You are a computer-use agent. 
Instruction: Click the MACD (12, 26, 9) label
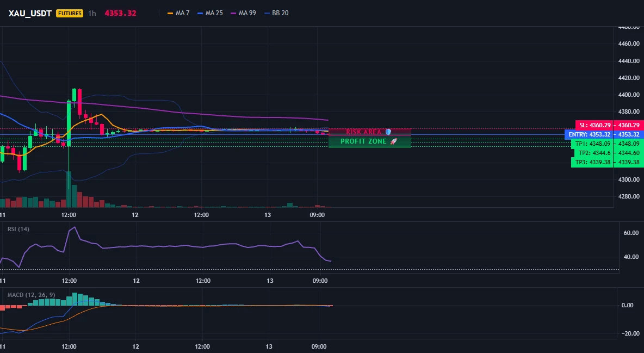31,295
